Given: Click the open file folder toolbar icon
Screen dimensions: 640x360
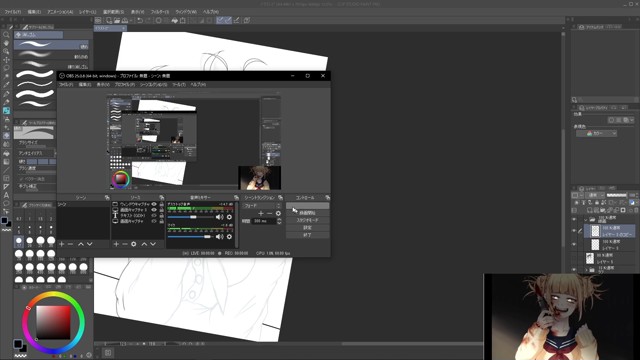Looking at the screenshot, I should click(117, 20).
